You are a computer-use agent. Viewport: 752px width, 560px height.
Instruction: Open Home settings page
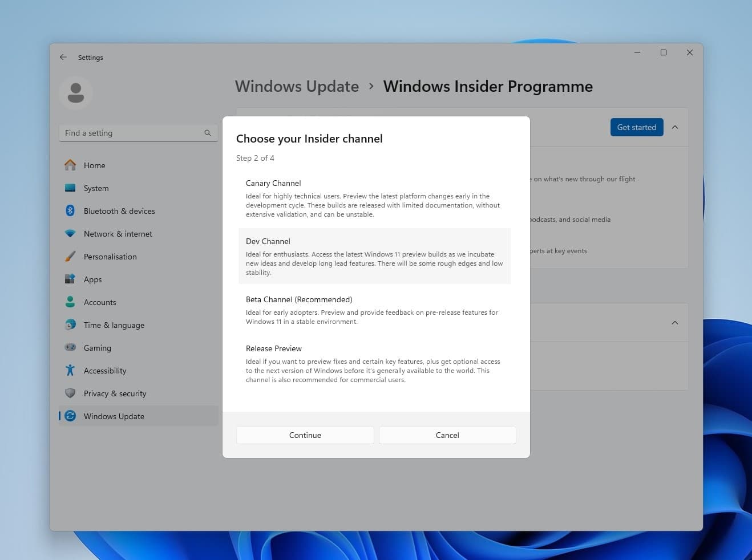pyautogui.click(x=139, y=165)
